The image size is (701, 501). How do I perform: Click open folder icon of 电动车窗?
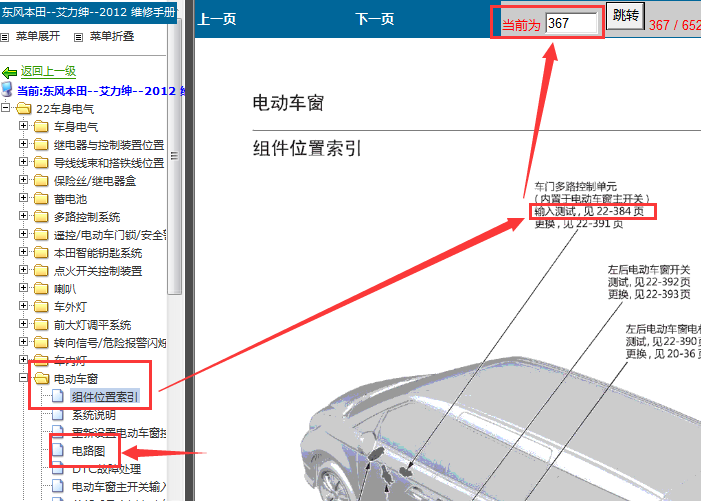click(42, 379)
